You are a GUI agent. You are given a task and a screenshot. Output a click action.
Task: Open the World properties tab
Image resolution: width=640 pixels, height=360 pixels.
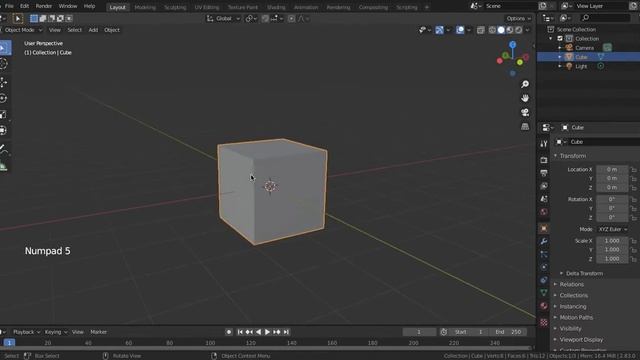click(544, 212)
